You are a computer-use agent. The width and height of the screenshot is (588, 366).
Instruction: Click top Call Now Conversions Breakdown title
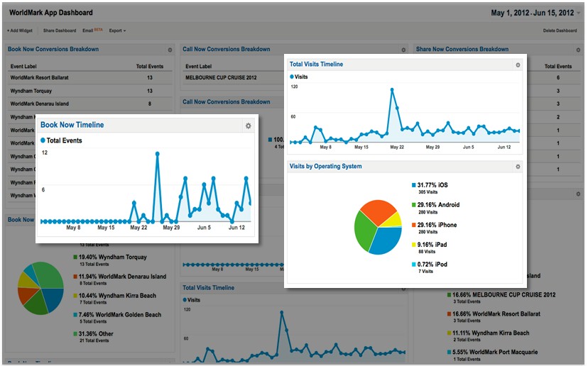point(226,49)
